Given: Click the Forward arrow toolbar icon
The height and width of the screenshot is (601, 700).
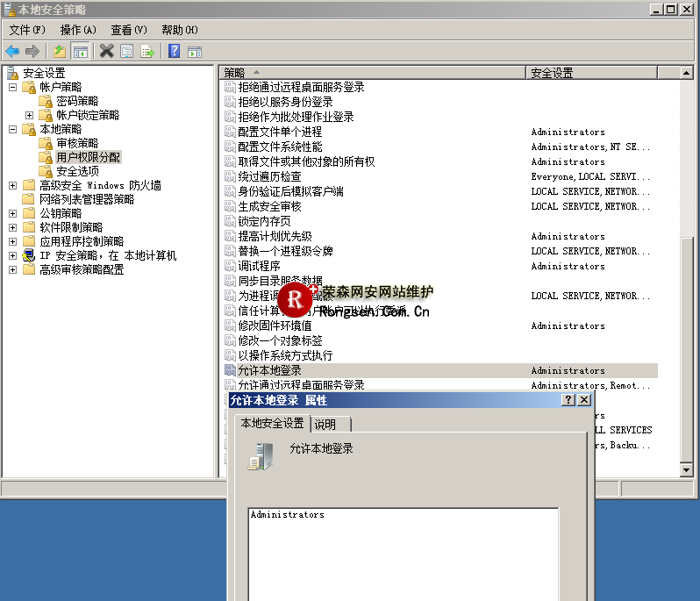Looking at the screenshot, I should 32,51.
